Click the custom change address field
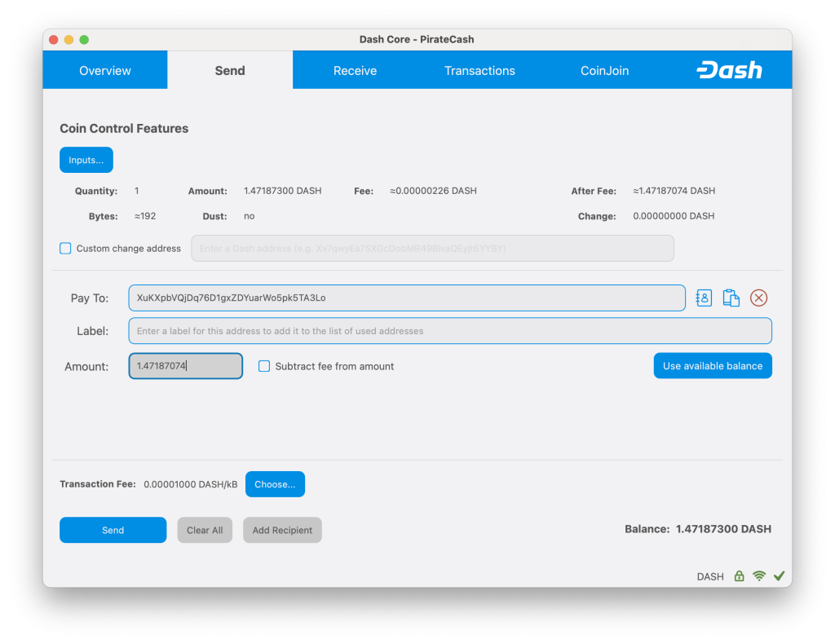835x644 pixels. click(432, 248)
